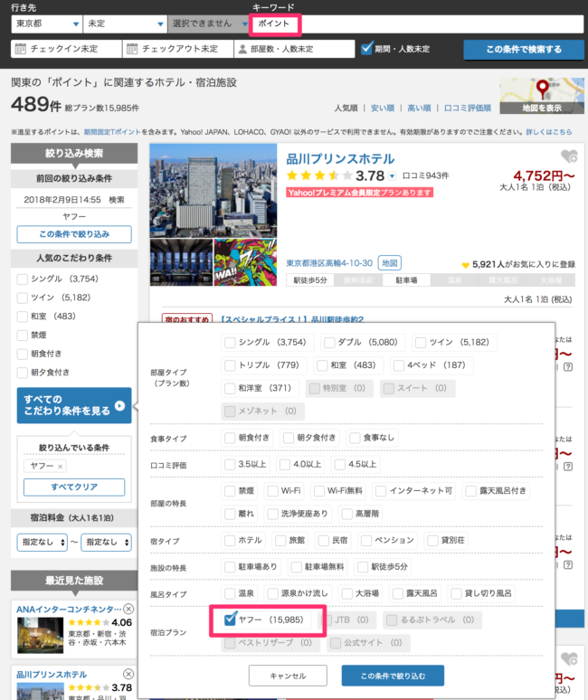Click the チェックイン未定 date field
This screenshot has width=588, height=700.
click(67, 49)
